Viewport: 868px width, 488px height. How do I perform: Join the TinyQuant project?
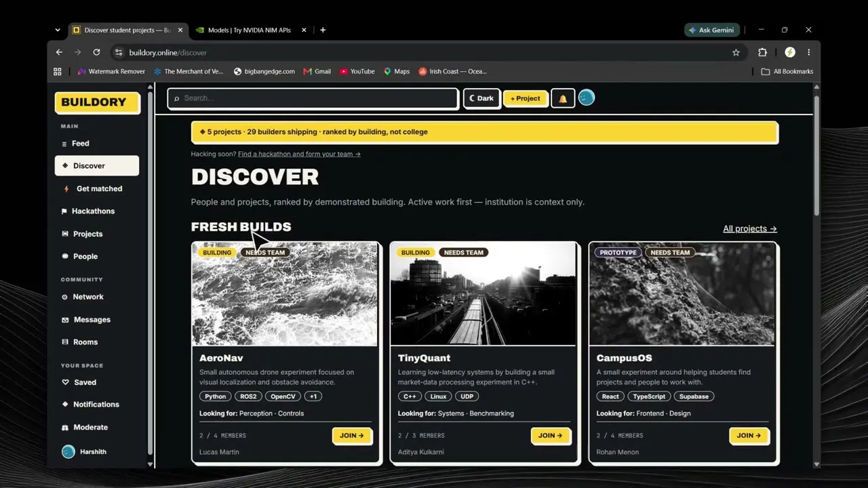pyautogui.click(x=551, y=436)
